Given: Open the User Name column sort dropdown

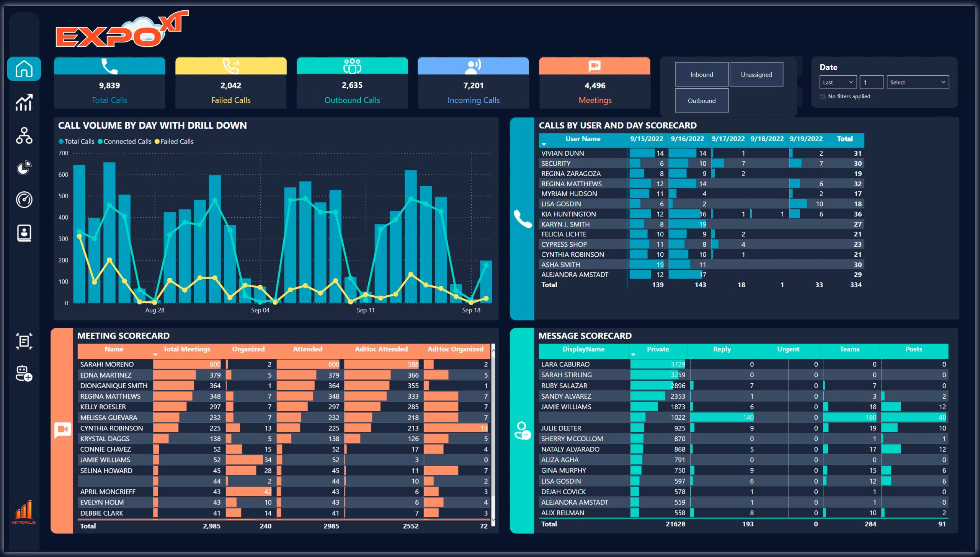Looking at the screenshot, I should pos(544,143).
